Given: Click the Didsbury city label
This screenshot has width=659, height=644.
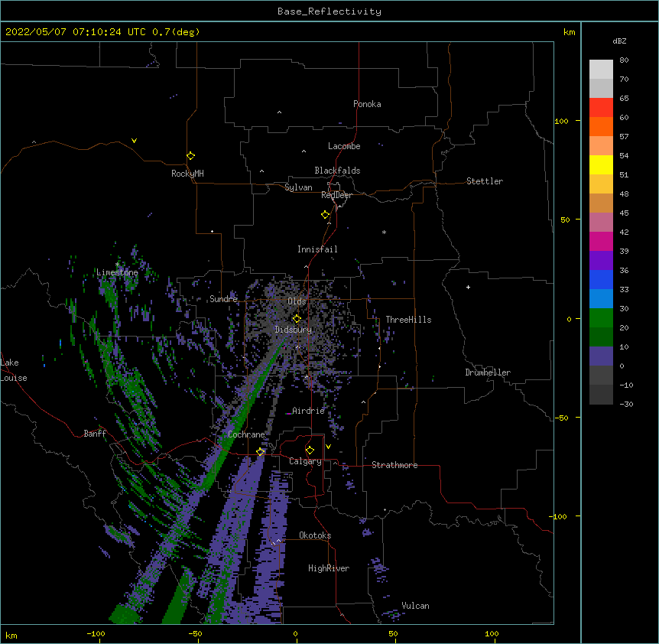Looking at the screenshot, I should 294,330.
